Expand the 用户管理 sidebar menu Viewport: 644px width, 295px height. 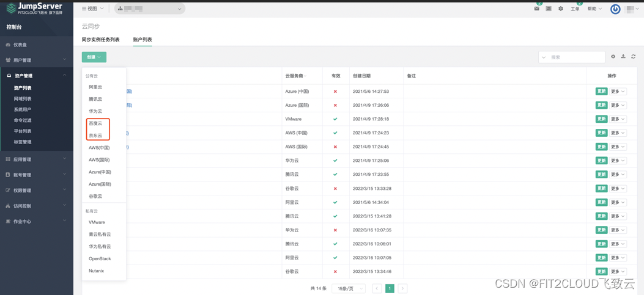coord(37,60)
